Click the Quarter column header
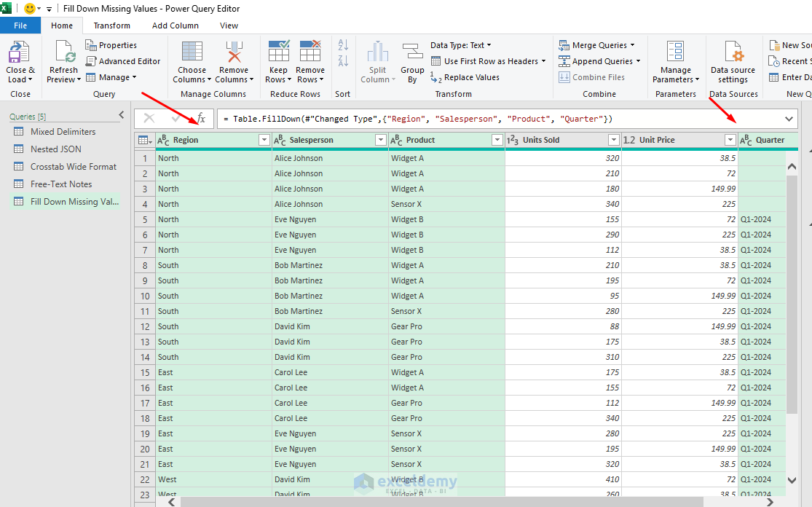The height and width of the screenshot is (507, 812). point(770,141)
